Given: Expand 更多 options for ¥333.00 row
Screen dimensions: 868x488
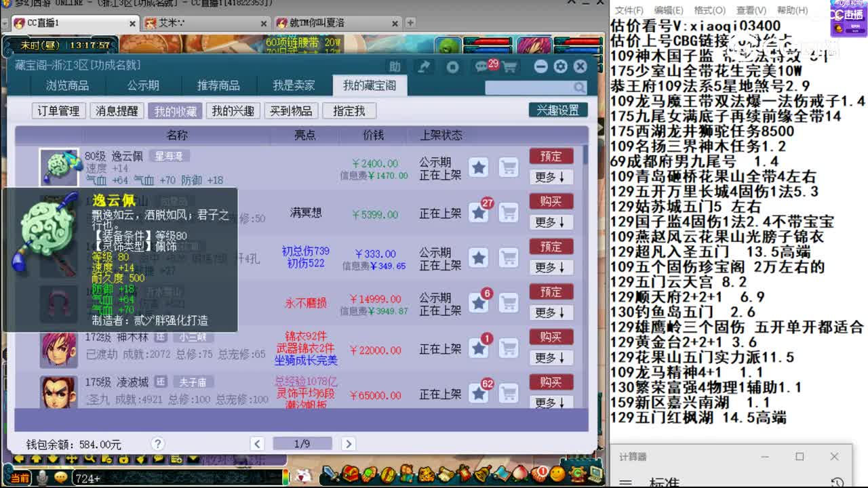Looking at the screenshot, I should [x=551, y=268].
